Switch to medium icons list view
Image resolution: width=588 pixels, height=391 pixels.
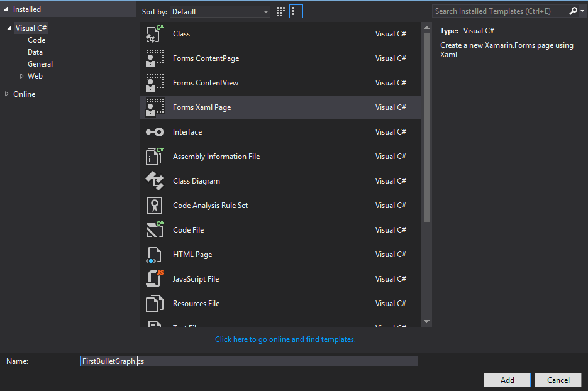point(296,11)
